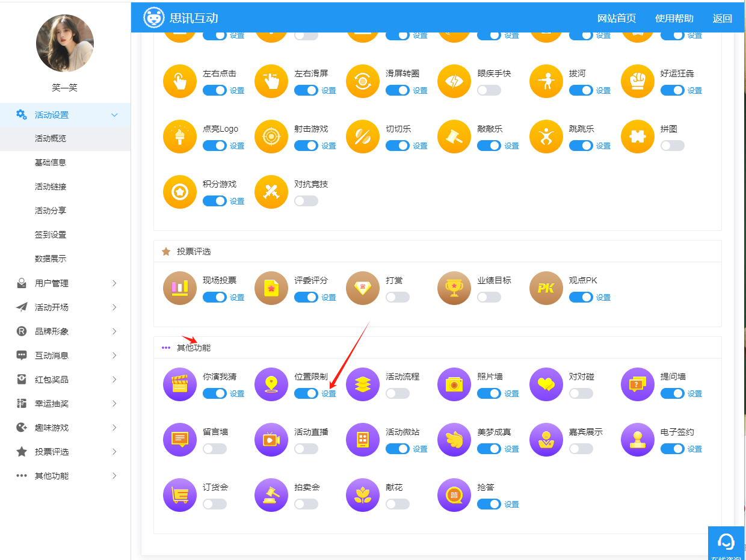This screenshot has width=746, height=560.
Task: Open the 基础信息 sidebar item
Action: (x=51, y=162)
